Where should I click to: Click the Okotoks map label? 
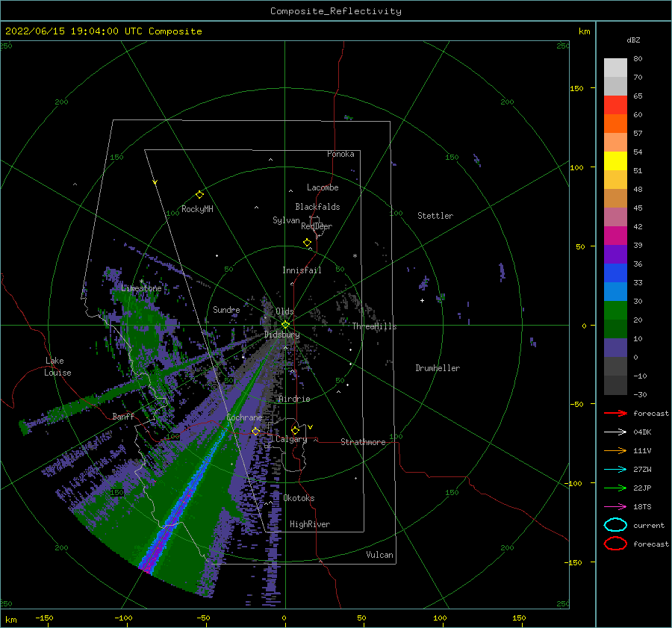coord(299,498)
